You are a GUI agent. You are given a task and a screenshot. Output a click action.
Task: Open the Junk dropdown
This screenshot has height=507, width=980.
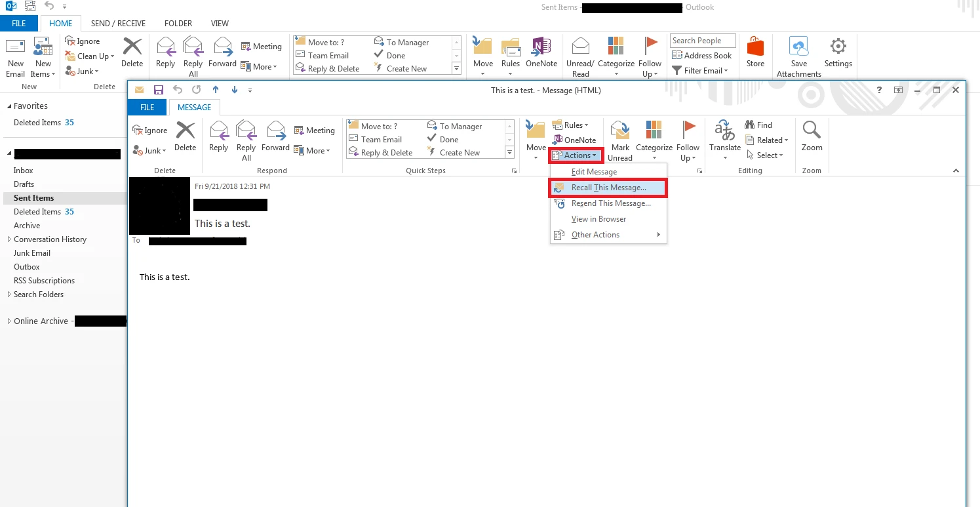pyautogui.click(x=149, y=150)
